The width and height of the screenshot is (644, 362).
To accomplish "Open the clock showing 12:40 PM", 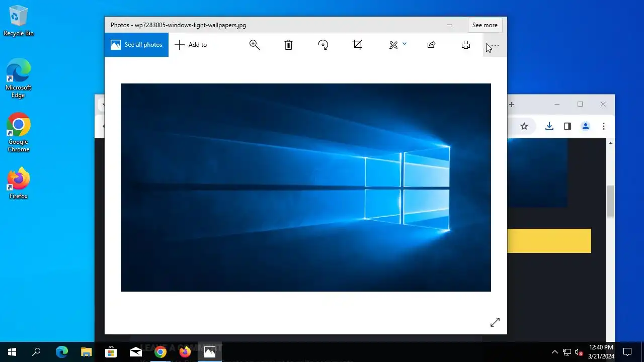I will point(601,352).
